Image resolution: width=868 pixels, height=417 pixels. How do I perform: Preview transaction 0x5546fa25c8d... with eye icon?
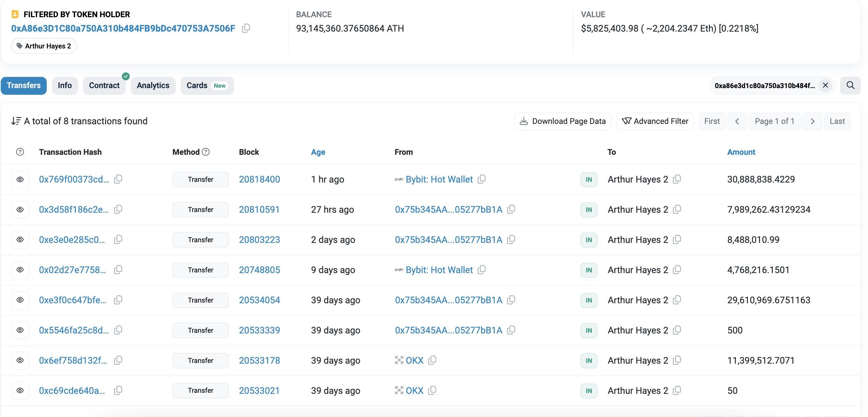pos(20,330)
